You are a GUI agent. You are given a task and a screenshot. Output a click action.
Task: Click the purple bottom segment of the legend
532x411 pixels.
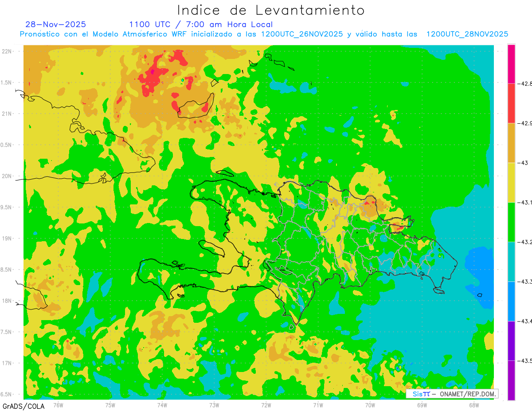(511, 380)
